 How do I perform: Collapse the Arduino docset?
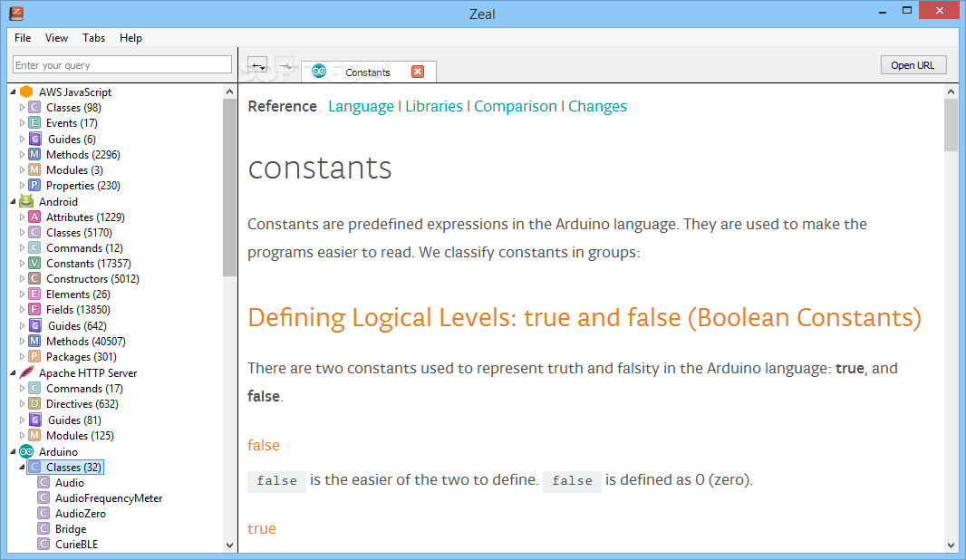pos(13,451)
